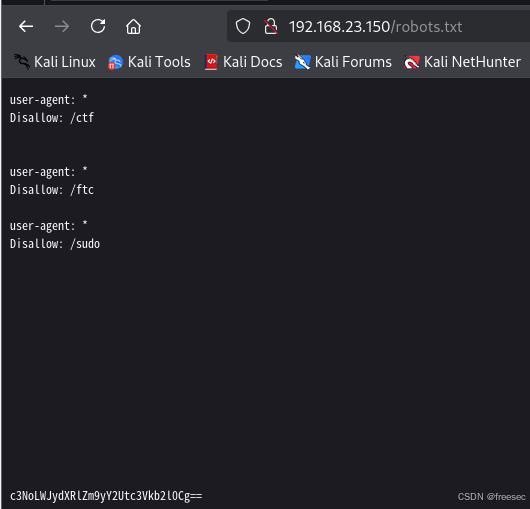Screen dimensions: 530x509
Task: Click the text "Disallow: /sudo"
Action: 55,244
